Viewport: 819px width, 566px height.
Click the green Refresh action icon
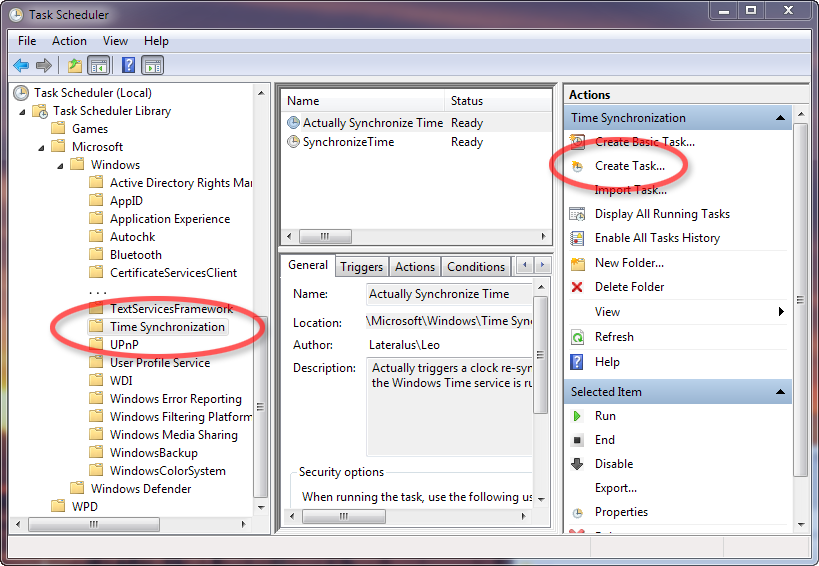577,337
